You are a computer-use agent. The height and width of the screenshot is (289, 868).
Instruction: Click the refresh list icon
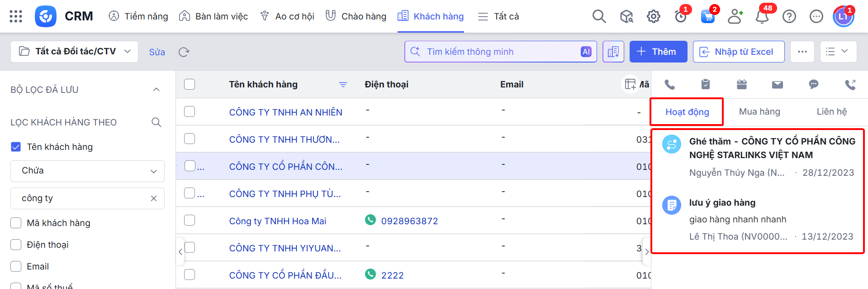click(184, 52)
